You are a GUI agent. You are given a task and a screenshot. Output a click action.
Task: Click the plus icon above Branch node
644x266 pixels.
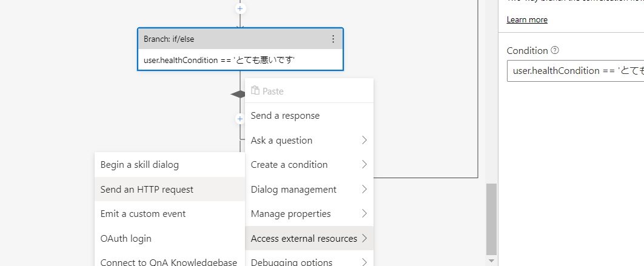click(x=240, y=8)
